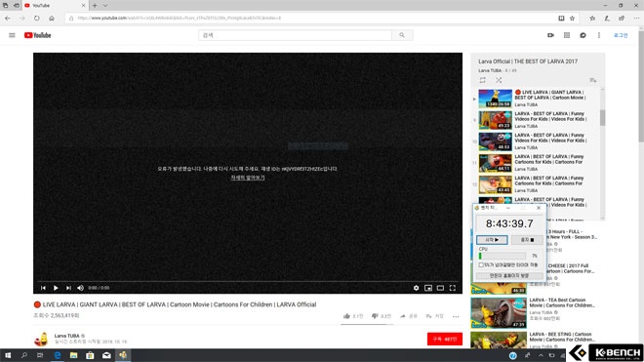Share page using browser share icon

(622, 19)
